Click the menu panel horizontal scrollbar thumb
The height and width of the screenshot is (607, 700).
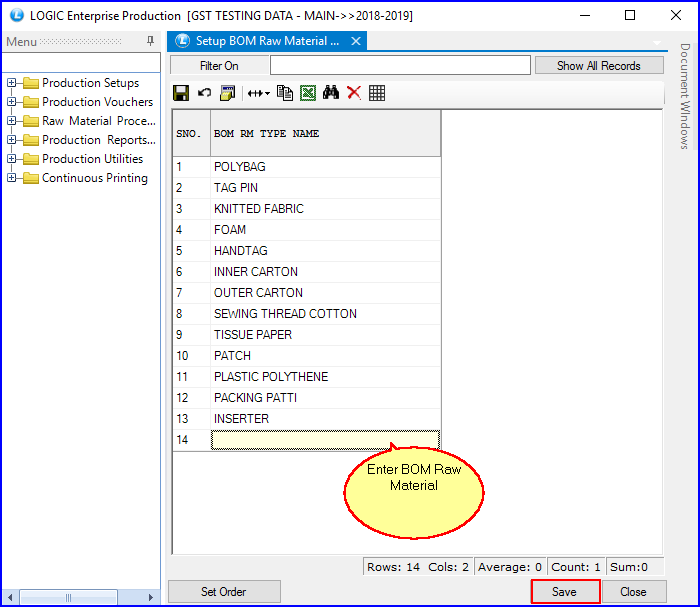tap(69, 597)
